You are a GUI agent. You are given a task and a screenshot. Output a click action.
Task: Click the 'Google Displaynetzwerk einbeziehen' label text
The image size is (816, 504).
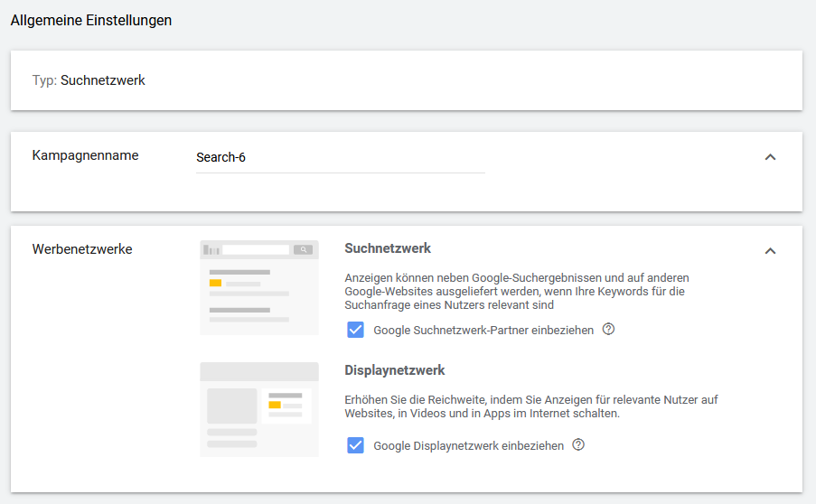(468, 446)
